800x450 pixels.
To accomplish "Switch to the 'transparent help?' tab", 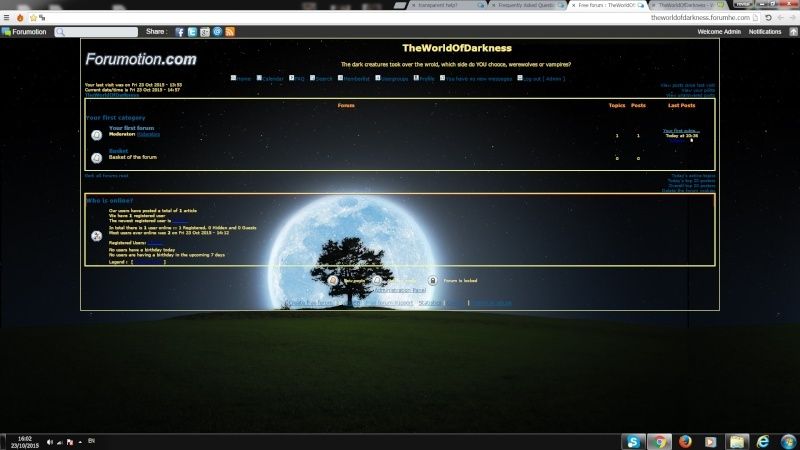I will 448,5.
